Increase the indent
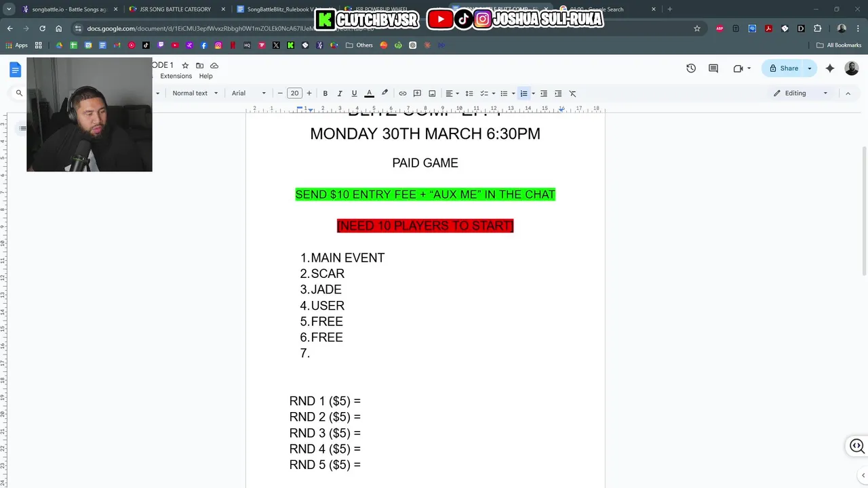This screenshot has height=488, width=868. pos(558,94)
